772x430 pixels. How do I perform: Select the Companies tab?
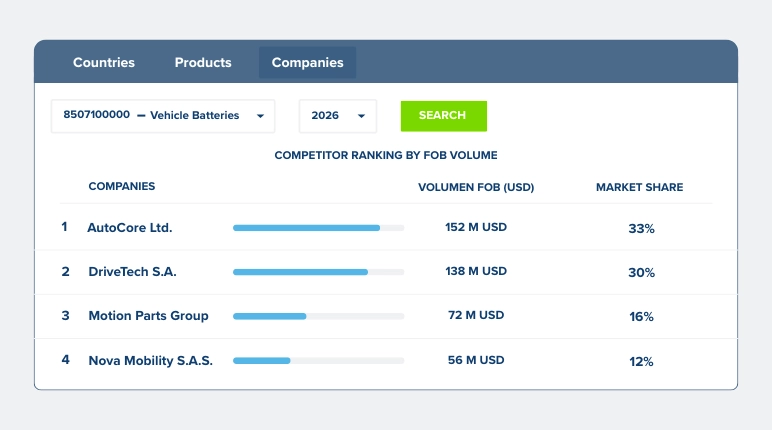click(307, 63)
